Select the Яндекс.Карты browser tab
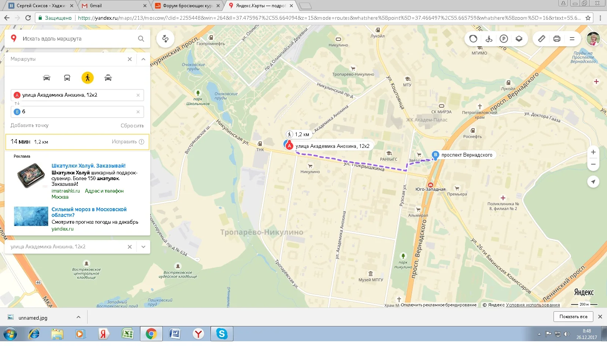Screen dimensions: 607x364 pyautogui.click(x=261, y=6)
